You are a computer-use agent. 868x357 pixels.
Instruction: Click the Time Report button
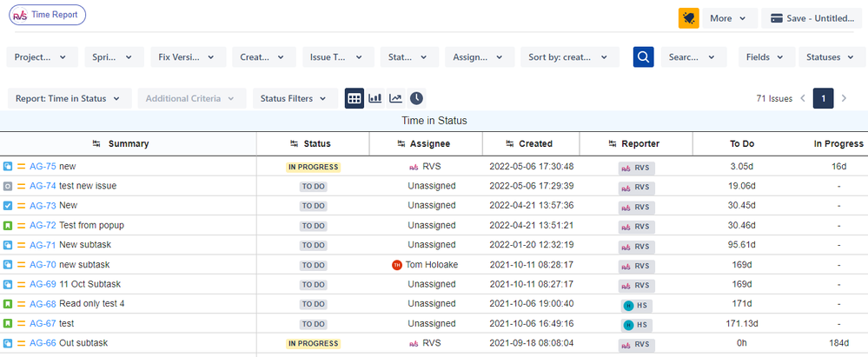point(47,15)
